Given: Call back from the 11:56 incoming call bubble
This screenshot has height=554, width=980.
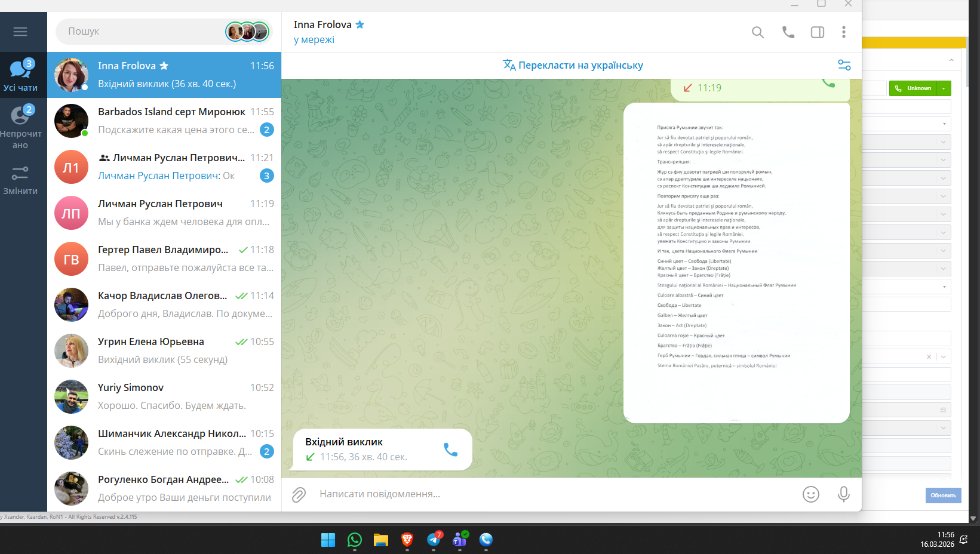Looking at the screenshot, I should pyautogui.click(x=451, y=450).
